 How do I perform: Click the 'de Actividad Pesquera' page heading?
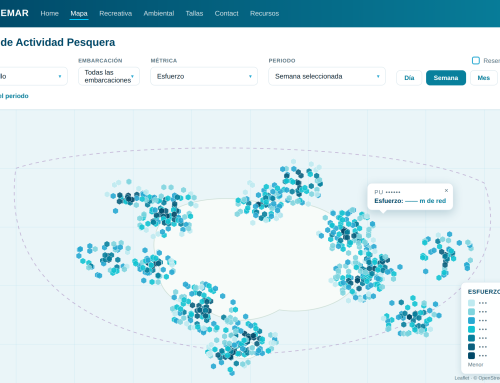coord(58,42)
